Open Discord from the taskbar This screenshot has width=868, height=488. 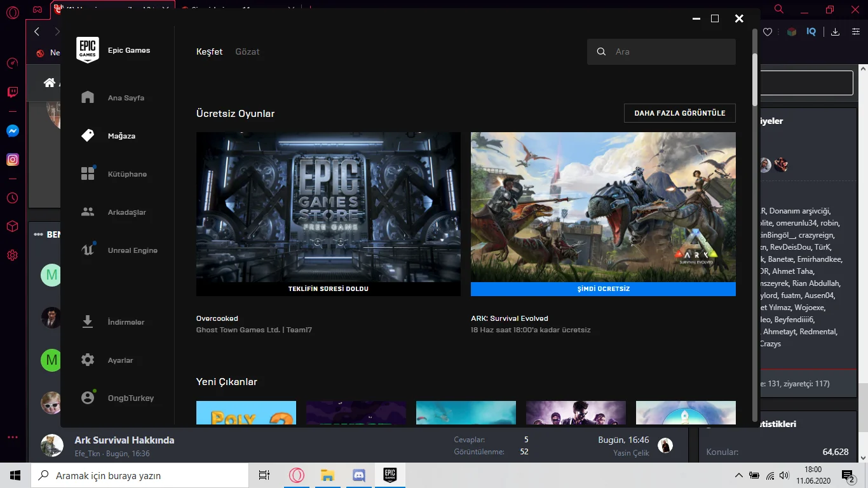358,475
